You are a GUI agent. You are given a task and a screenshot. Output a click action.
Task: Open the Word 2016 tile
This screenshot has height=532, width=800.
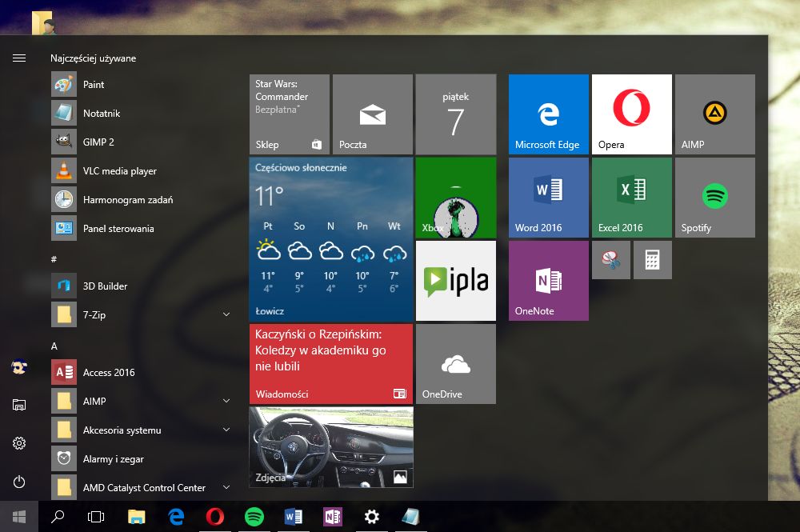click(549, 198)
